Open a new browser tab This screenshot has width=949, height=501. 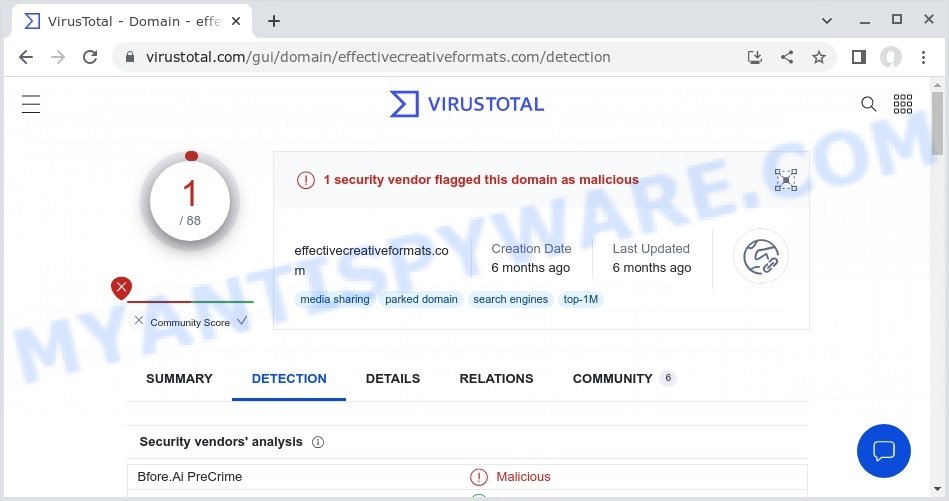click(x=274, y=21)
